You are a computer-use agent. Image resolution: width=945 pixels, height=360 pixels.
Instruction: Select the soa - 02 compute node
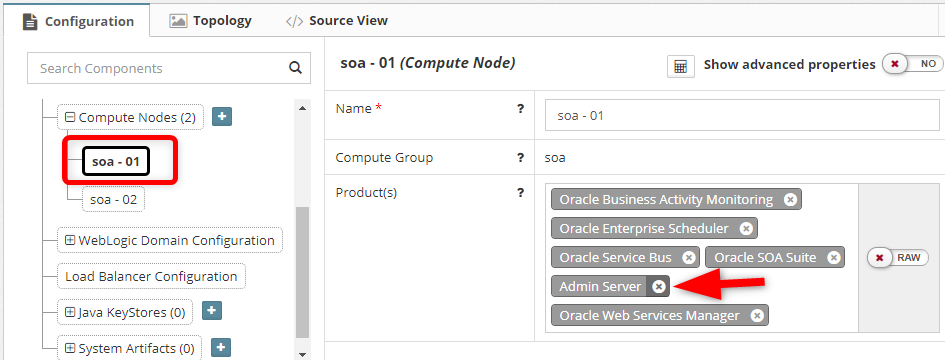(113, 200)
